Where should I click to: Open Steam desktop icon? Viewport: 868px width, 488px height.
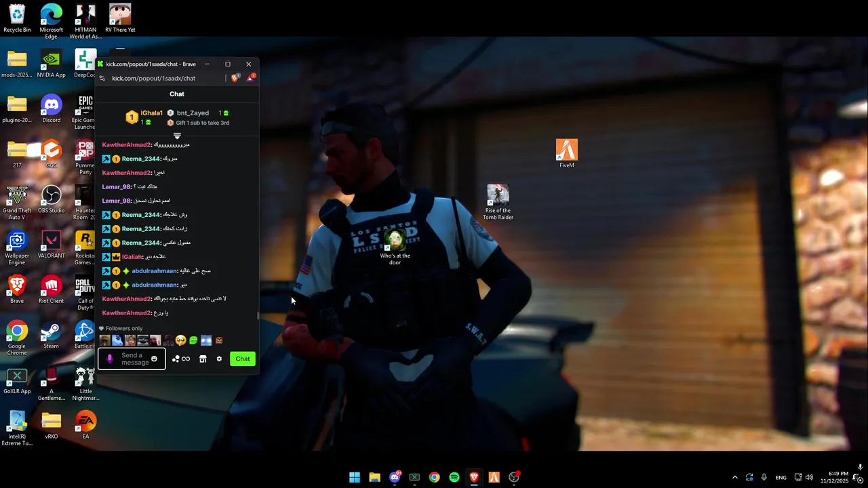(x=52, y=335)
